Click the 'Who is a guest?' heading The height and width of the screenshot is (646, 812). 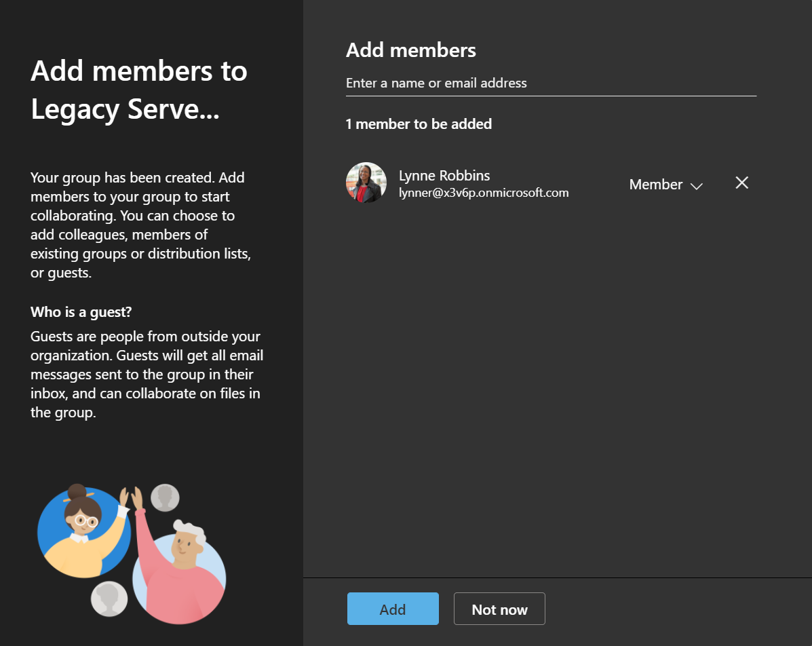click(x=81, y=311)
